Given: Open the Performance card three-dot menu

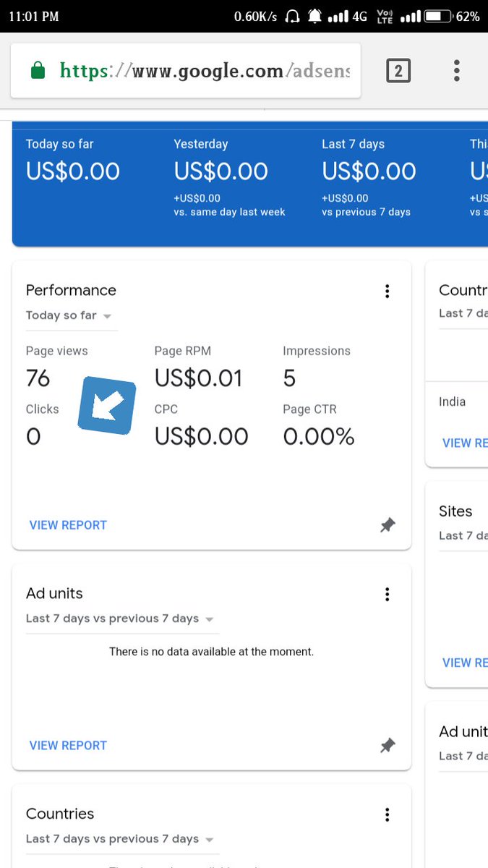Looking at the screenshot, I should (388, 291).
